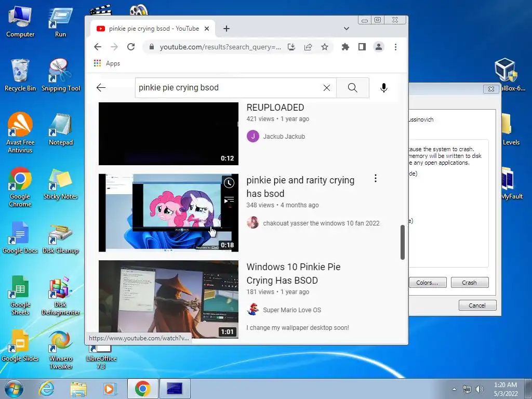Open the Chrome three-dot menu
Image resolution: width=532 pixels, height=399 pixels.
point(395,47)
